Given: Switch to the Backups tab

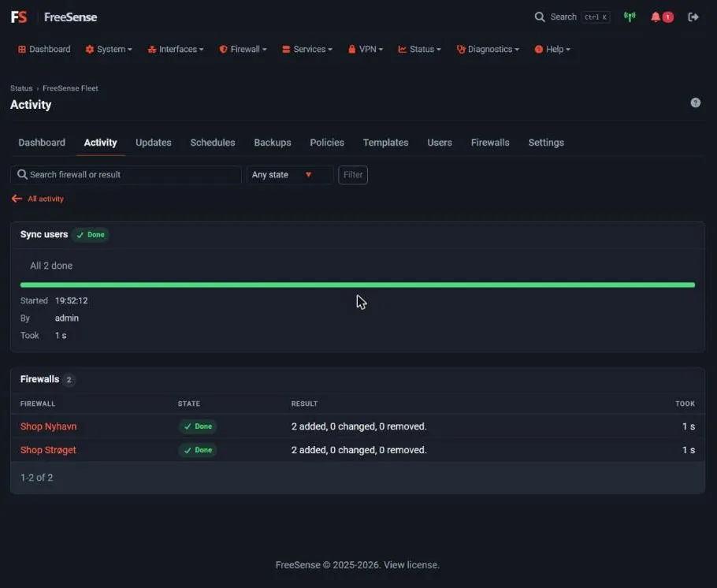Looking at the screenshot, I should click(x=273, y=143).
